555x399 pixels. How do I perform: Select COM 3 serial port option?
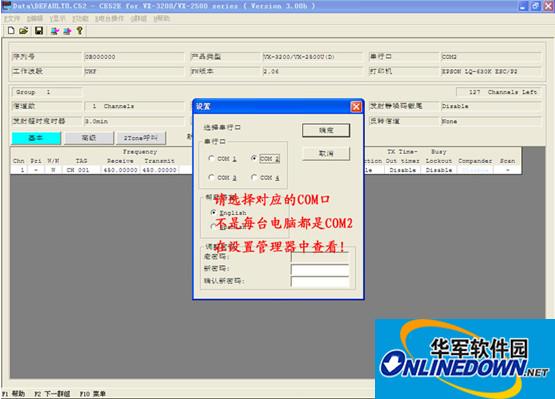pyautogui.click(x=223, y=177)
